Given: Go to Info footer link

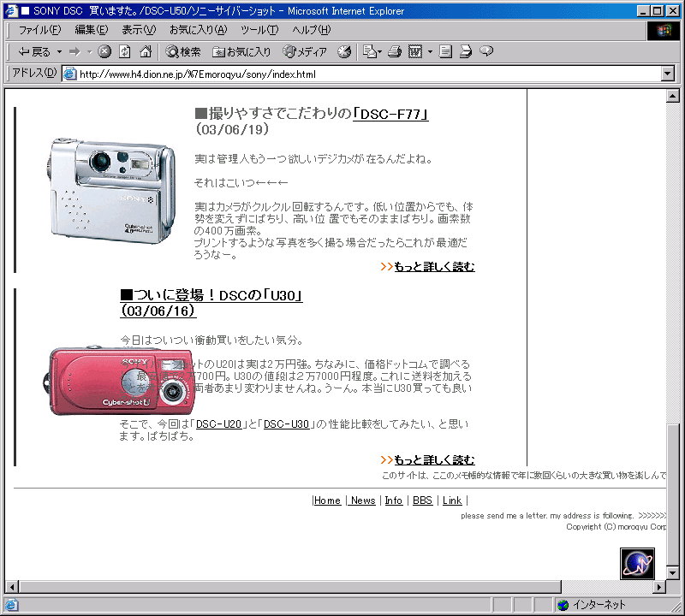Looking at the screenshot, I should [x=393, y=500].
